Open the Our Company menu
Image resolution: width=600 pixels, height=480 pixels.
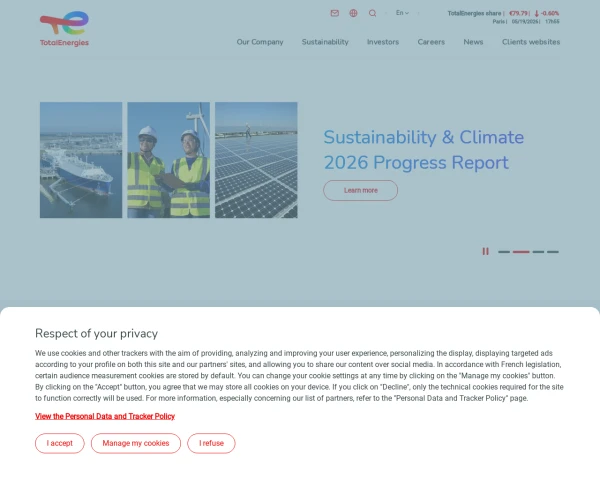[x=260, y=42]
